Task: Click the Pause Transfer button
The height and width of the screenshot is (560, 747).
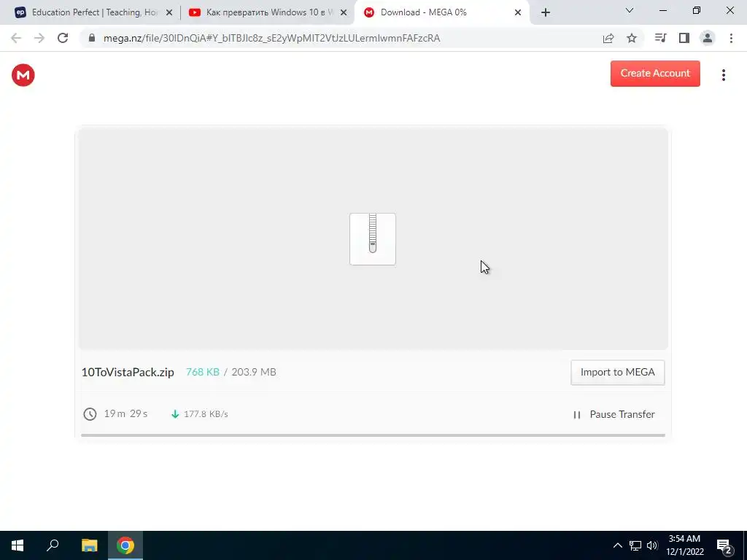Action: click(614, 414)
